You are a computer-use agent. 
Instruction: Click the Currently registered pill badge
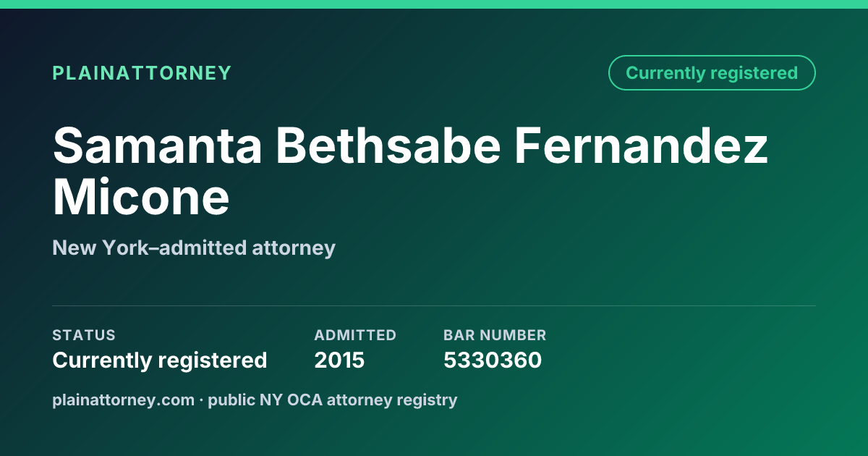pos(712,73)
